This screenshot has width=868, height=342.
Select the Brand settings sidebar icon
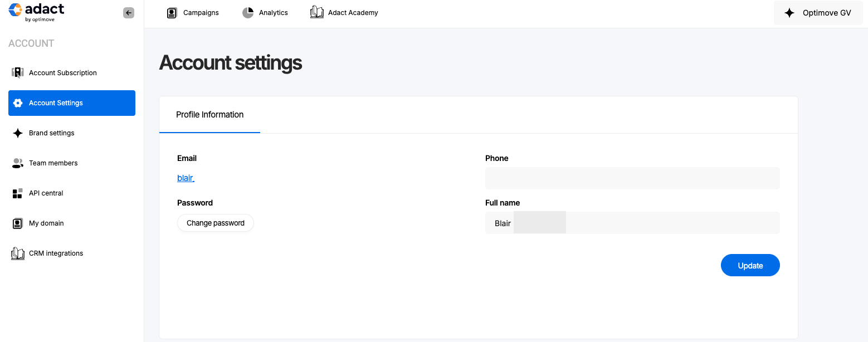pos(18,133)
